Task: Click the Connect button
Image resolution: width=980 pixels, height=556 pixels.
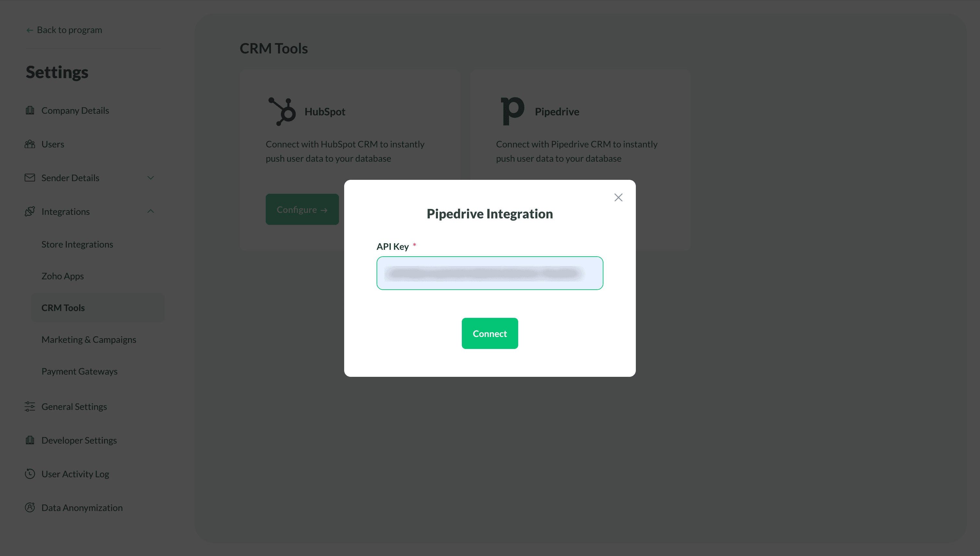Action: click(490, 333)
